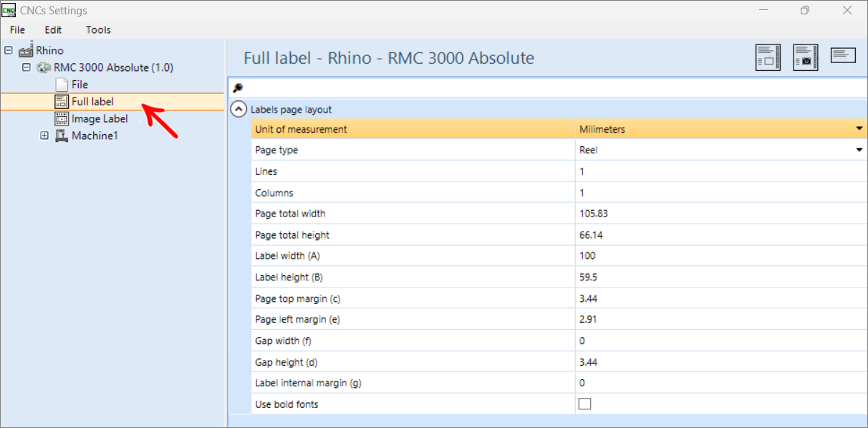Image resolution: width=868 pixels, height=428 pixels.
Task: Select the File page icon in tree
Action: [x=62, y=85]
